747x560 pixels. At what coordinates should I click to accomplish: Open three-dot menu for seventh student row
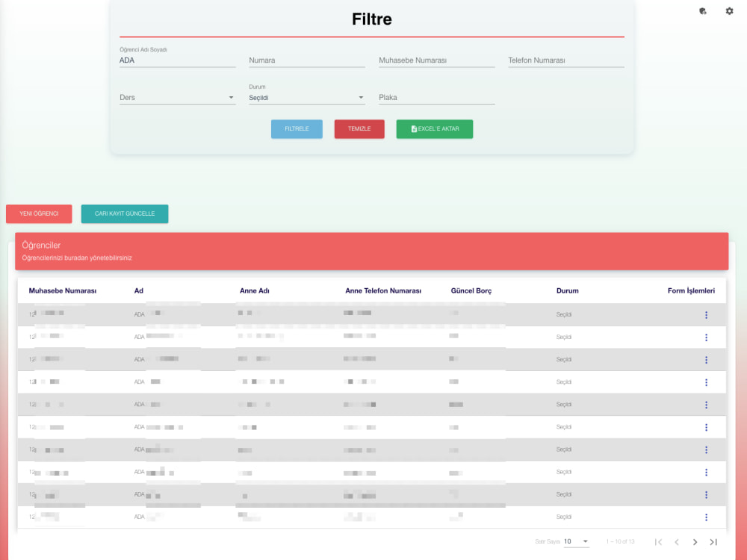706,449
